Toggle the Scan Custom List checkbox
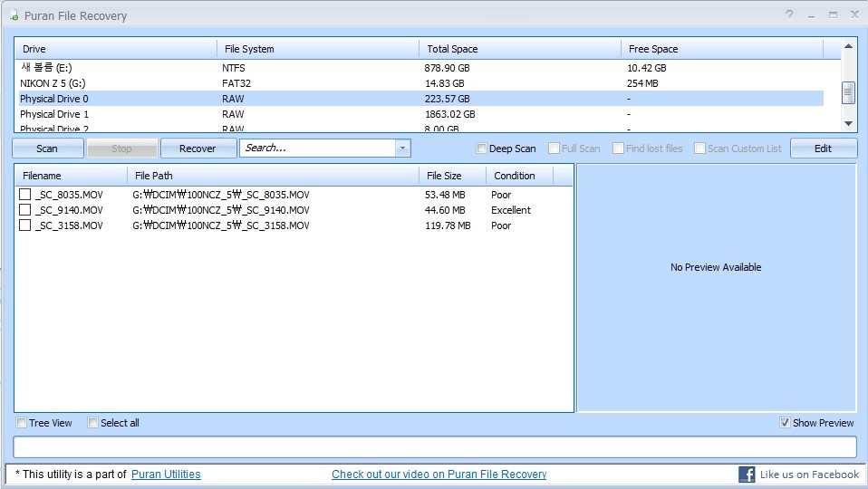 point(699,149)
